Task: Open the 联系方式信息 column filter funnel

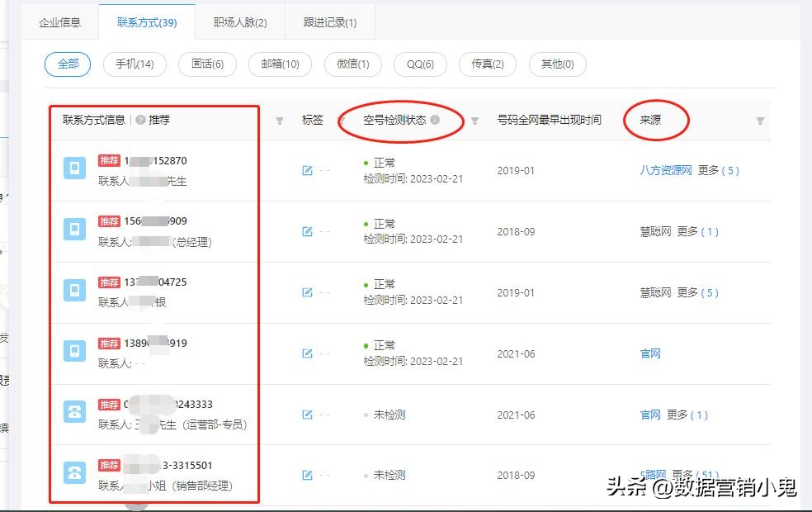Action: (x=279, y=121)
